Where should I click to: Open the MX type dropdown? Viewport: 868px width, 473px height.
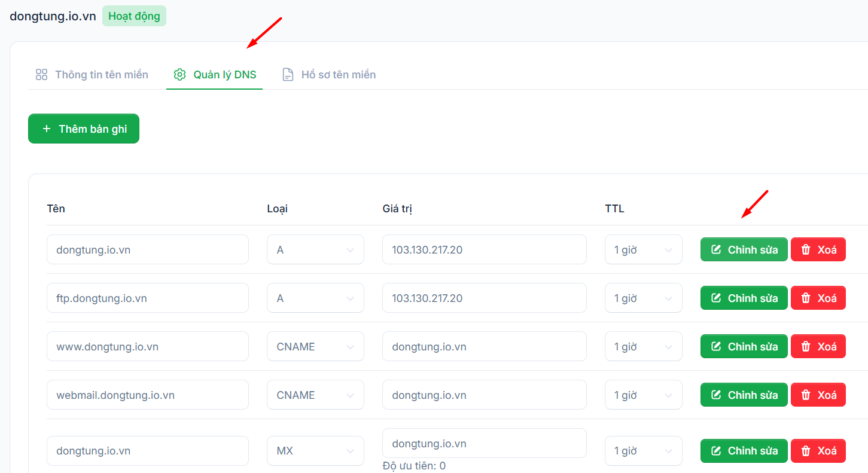(315, 451)
